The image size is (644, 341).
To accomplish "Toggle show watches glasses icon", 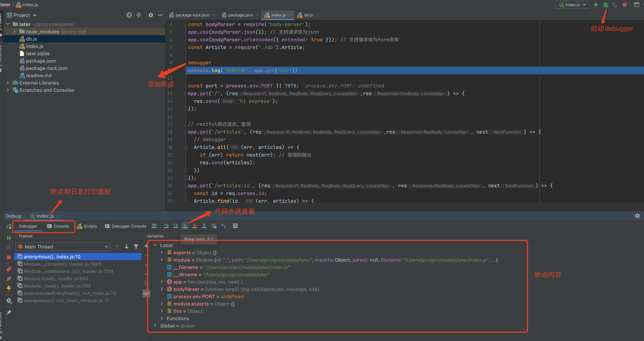I will pos(146,293).
